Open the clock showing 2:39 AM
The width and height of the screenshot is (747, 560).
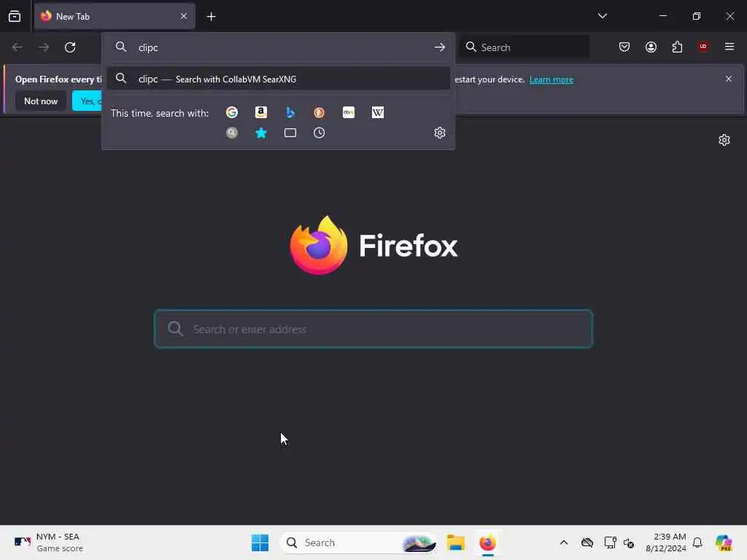(x=665, y=542)
